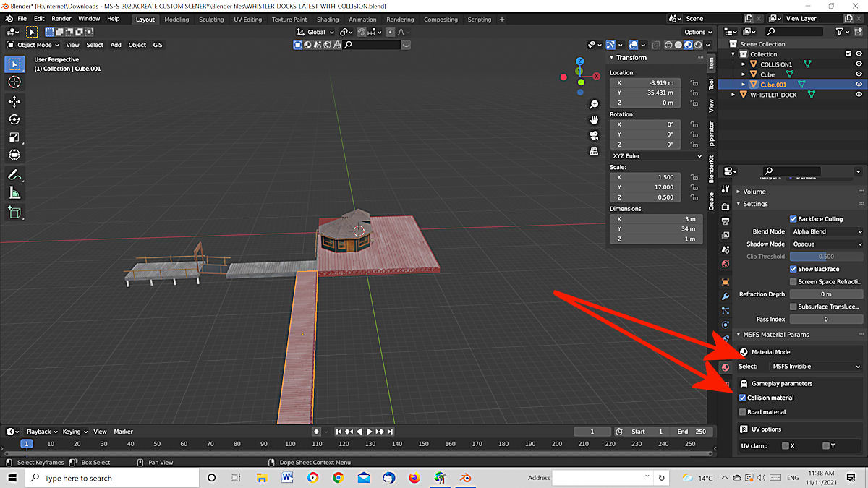Select the Move tool in the toolbar
Viewport: 868px width, 488px height.
click(x=14, y=100)
